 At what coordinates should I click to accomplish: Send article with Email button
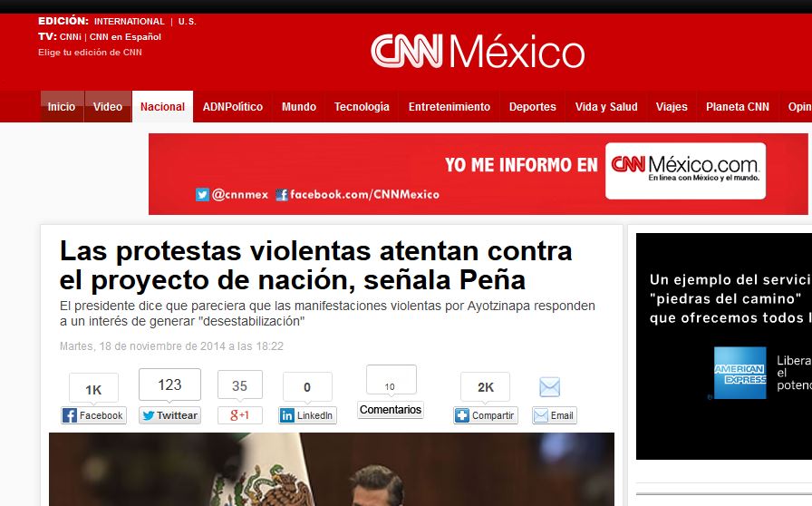(554, 415)
